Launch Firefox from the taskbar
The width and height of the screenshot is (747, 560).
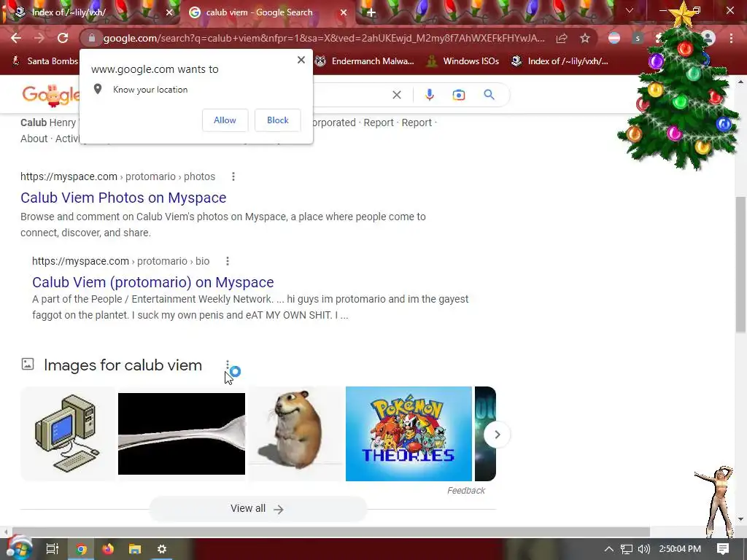[x=108, y=549]
